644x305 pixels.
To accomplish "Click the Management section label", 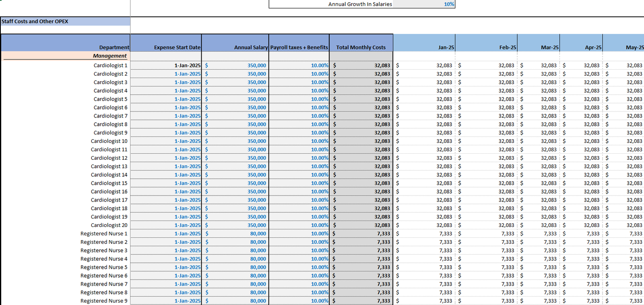I will pos(109,56).
